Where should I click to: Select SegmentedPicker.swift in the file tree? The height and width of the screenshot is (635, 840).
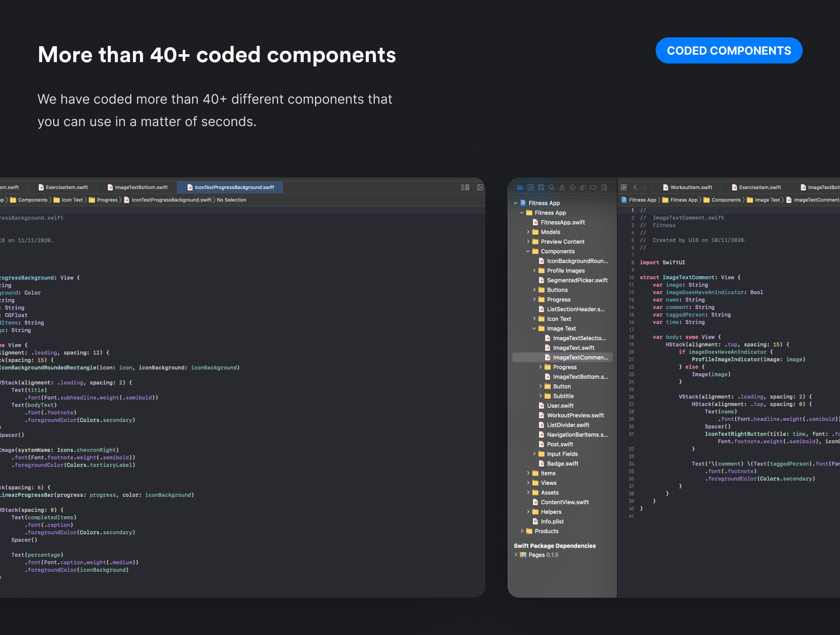577,280
